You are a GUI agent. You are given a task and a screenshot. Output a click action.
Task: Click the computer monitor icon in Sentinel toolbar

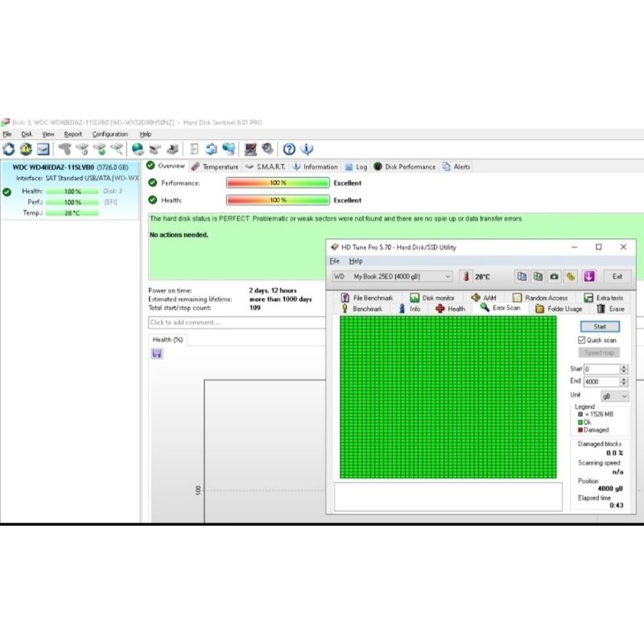250,149
